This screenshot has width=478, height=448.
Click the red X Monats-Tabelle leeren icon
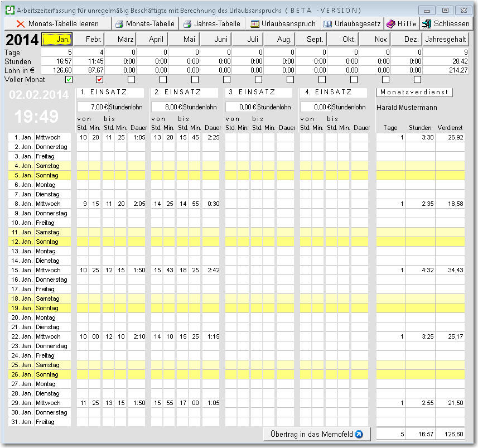(21, 24)
